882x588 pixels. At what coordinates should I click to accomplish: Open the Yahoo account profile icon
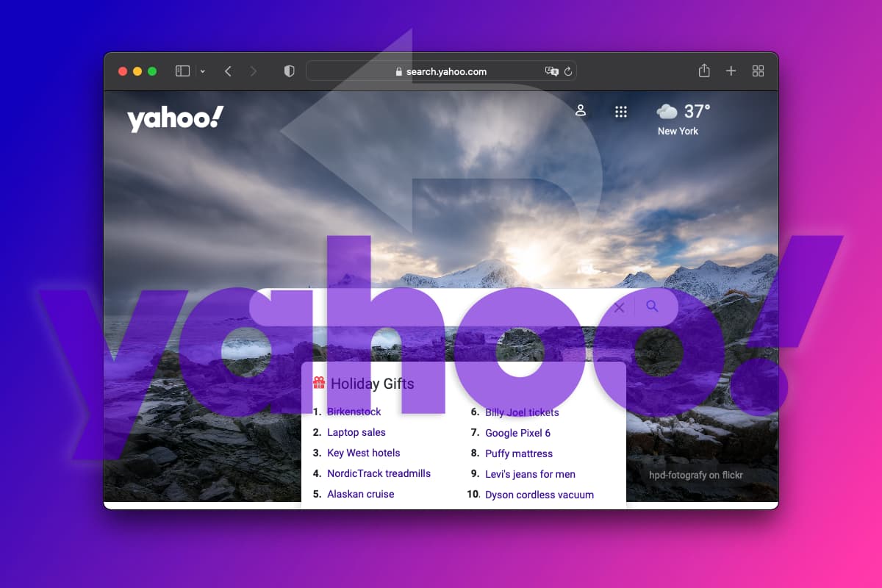pos(581,111)
